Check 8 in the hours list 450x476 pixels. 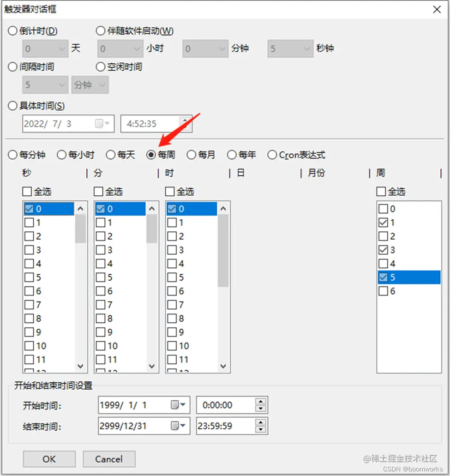[x=172, y=318]
